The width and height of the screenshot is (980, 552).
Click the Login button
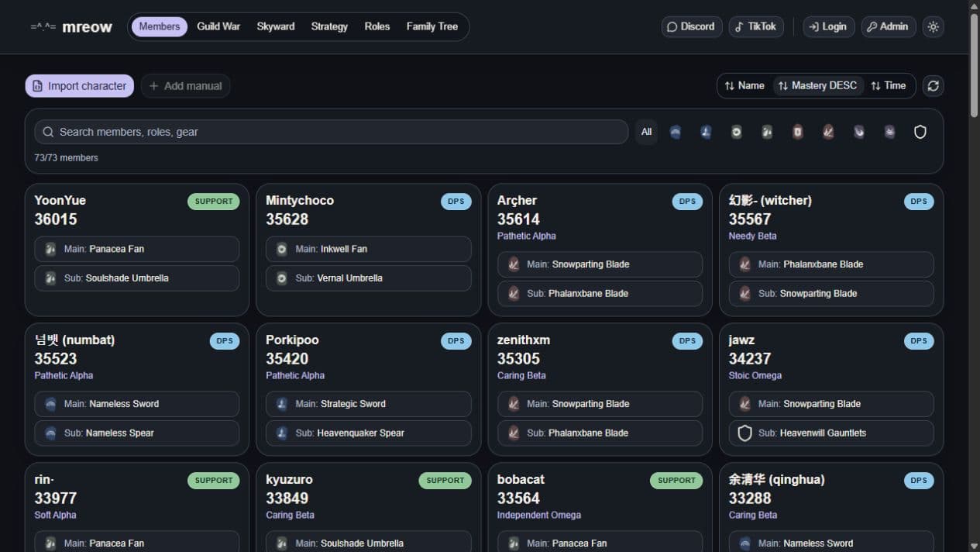(829, 27)
